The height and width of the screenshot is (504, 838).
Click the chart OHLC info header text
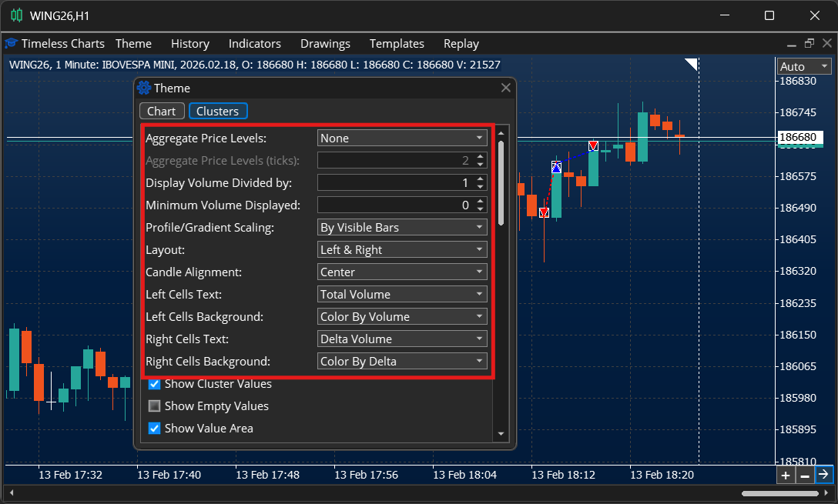pos(255,65)
